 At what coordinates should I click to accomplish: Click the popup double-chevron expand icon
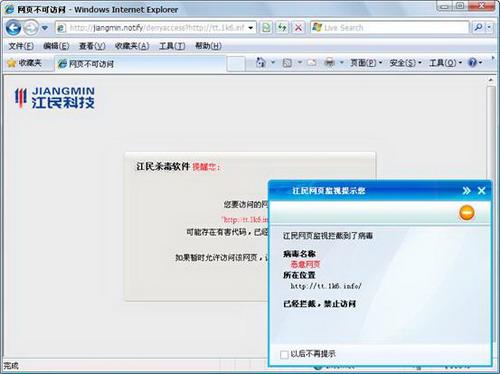(x=466, y=191)
